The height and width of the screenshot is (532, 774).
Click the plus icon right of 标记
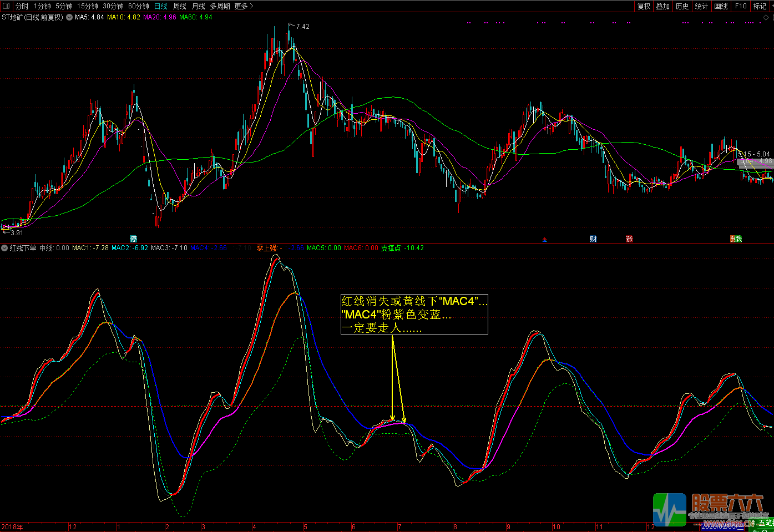tap(771, 6)
